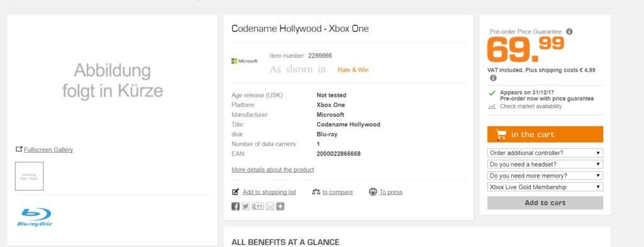Screen dimensions: 644x247
Task: Share the product on Facebook
Action: pos(235,206)
